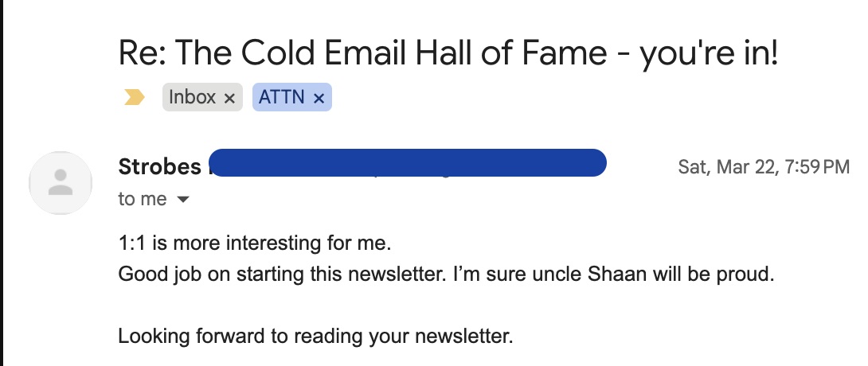868x366 pixels.
Task: Remove the Inbox label with its x
Action: 229,99
